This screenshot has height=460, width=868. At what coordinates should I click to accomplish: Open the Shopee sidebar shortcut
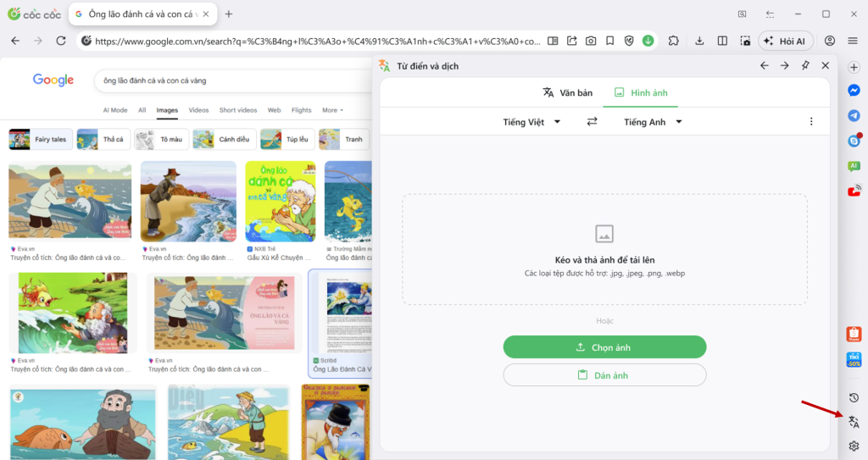coord(854,334)
